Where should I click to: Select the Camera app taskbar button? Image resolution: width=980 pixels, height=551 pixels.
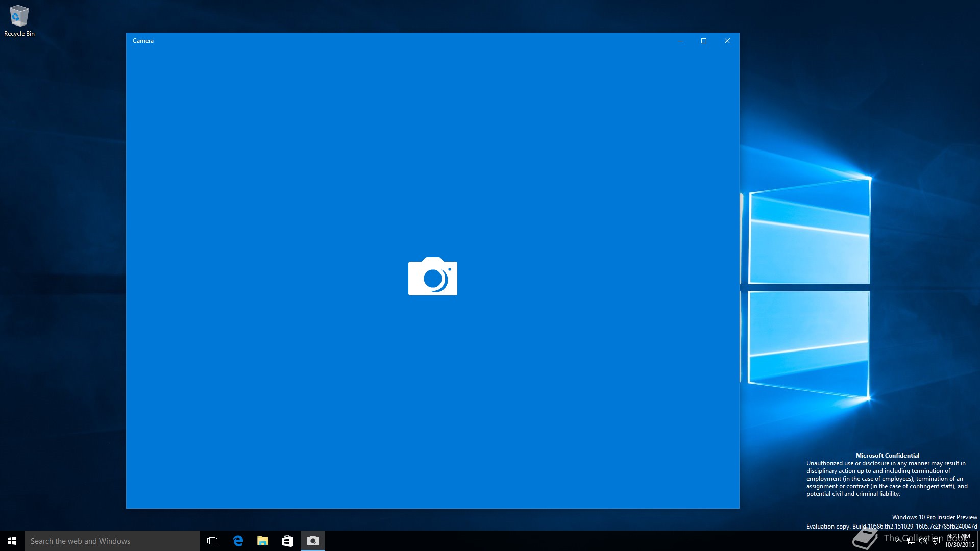[313, 541]
